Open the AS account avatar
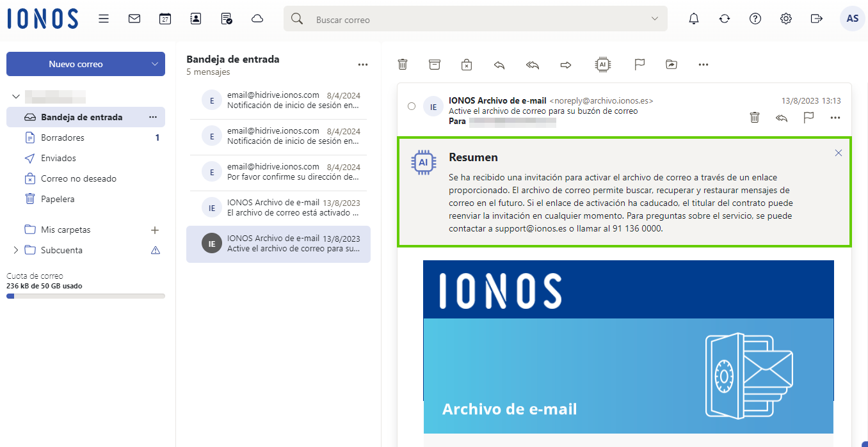Screen dimensions: 868x447 [x=852, y=19]
